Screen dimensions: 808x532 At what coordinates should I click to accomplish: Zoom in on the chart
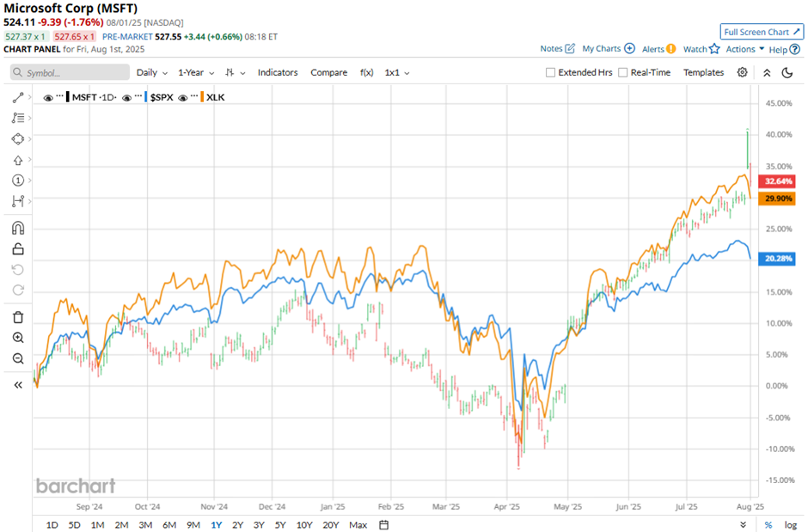pos(18,338)
